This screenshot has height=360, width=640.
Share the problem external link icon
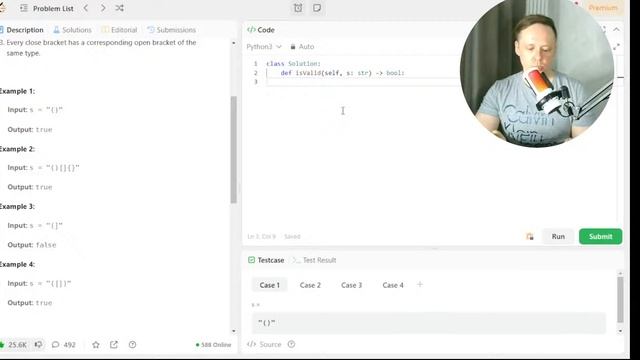pos(114,344)
